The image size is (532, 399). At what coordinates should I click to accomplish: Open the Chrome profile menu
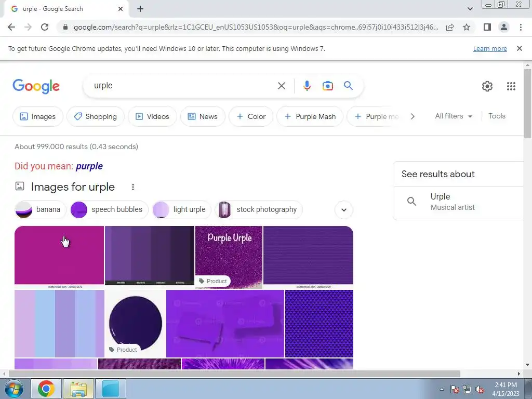click(504, 27)
